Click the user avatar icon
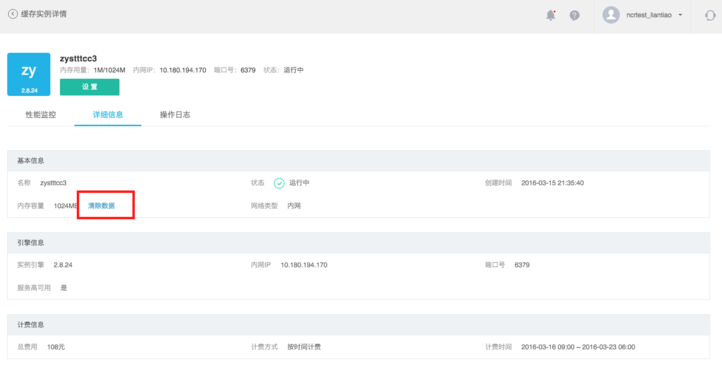This screenshot has width=722, height=368. point(611,15)
